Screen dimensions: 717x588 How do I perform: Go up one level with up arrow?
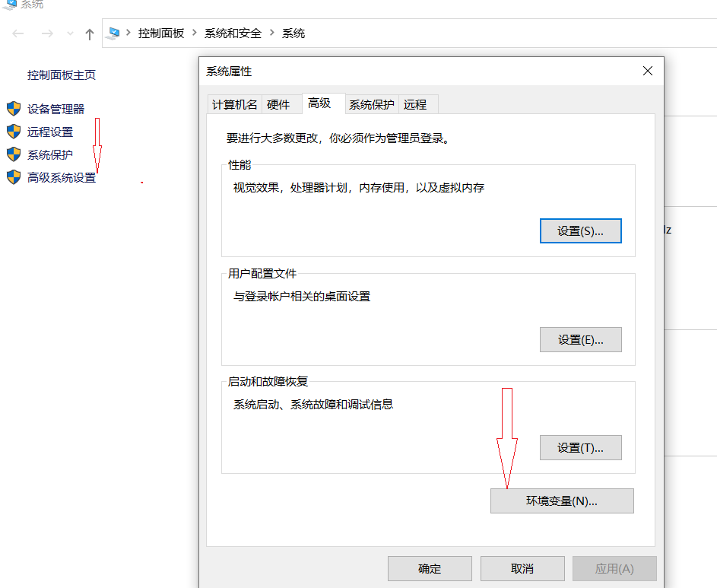(x=90, y=34)
